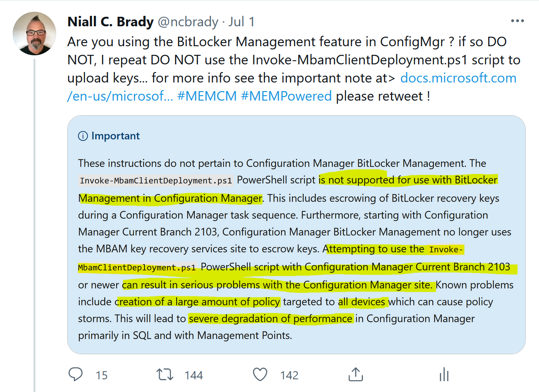The width and height of the screenshot is (539, 392).
Task: Click the #MEMCM hashtag
Action: pos(207,96)
